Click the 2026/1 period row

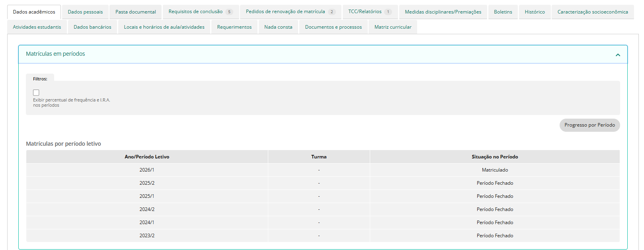(x=147, y=170)
